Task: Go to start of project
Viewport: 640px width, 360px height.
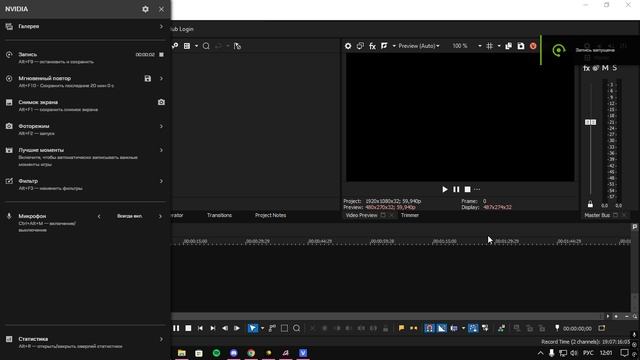Action: [200, 328]
